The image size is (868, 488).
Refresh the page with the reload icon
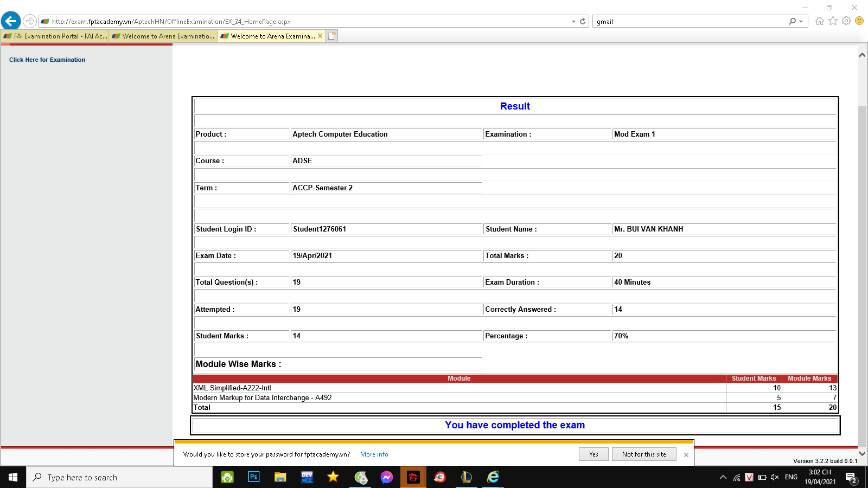click(583, 22)
